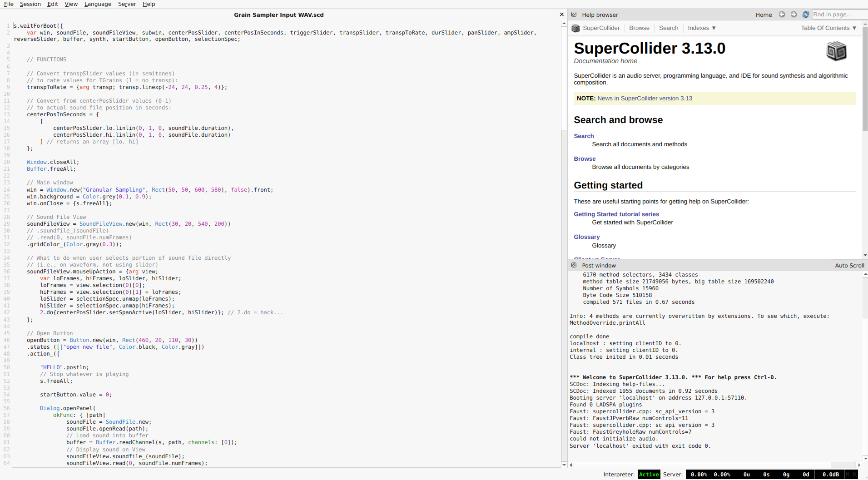Click the Help browser dock detach icon
The width and height of the screenshot is (868, 480).
(574, 15)
